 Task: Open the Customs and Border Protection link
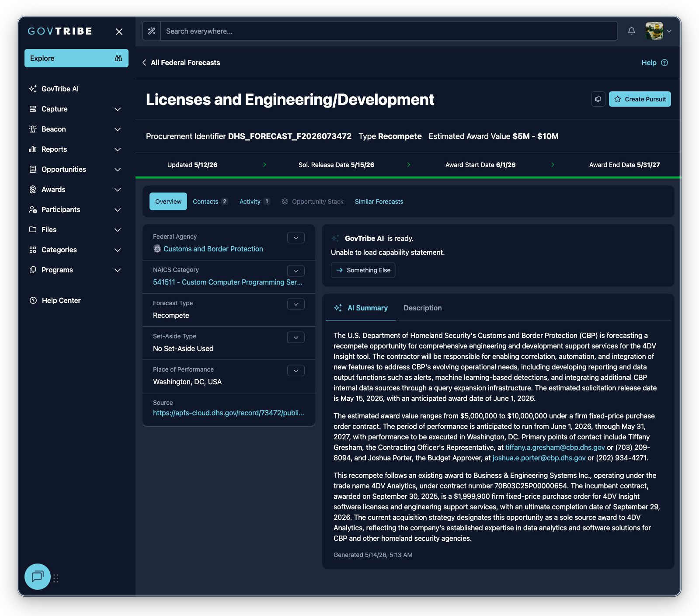point(213,249)
